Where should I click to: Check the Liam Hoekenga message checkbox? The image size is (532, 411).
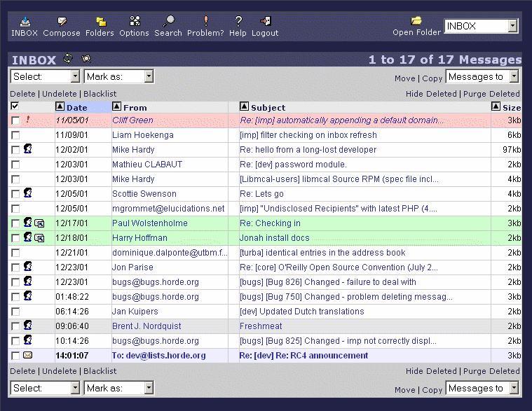[x=15, y=135]
